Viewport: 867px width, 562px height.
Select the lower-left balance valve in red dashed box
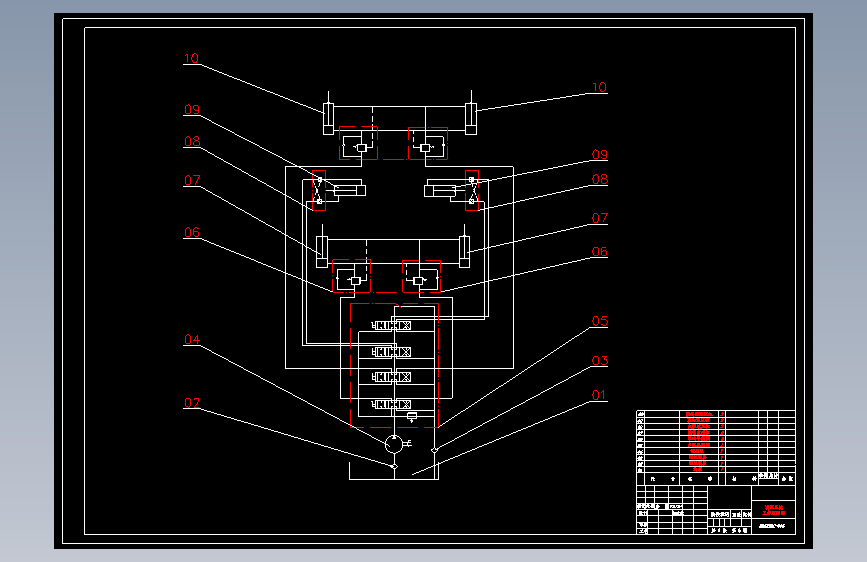point(352,276)
